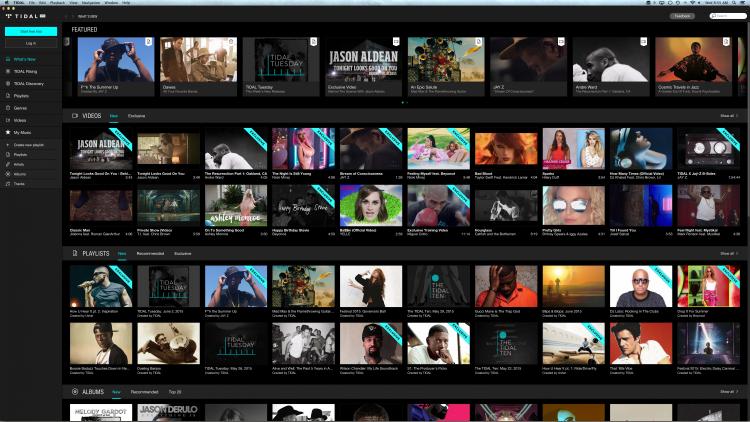Viewport: 750px width, 422px height.
Task: Click the plus icon for Create new playlist
Action: (x=8, y=144)
